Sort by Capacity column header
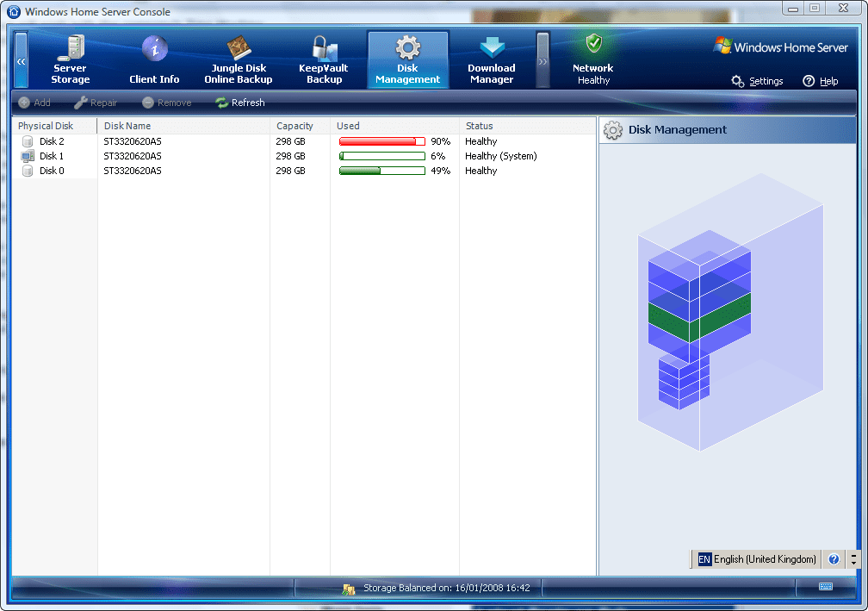This screenshot has height=611, width=868. tap(300, 126)
